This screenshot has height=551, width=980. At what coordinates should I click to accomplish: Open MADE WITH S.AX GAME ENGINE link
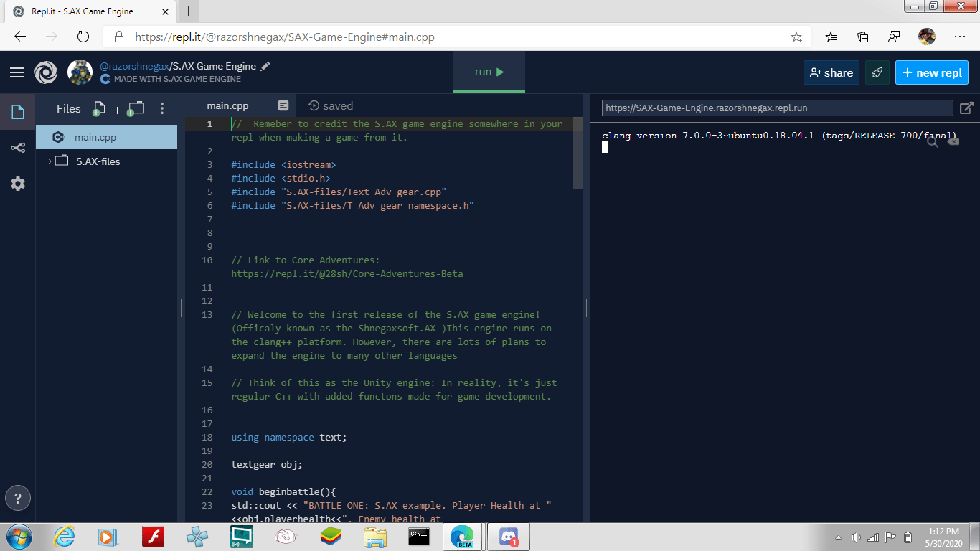click(171, 79)
